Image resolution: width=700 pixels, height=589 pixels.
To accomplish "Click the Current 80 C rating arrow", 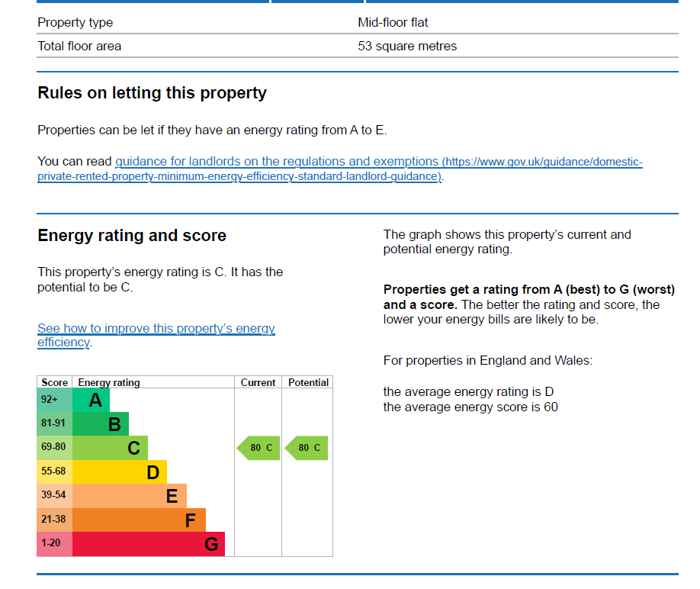I will [x=258, y=448].
